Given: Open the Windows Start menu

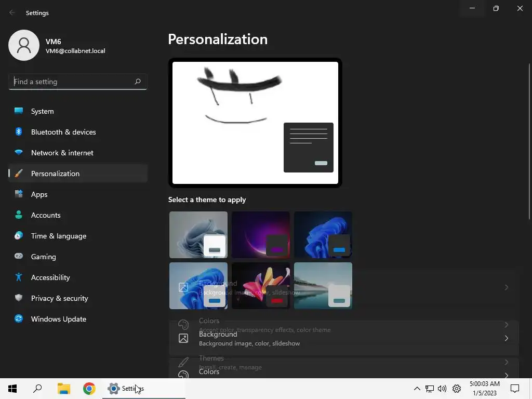Looking at the screenshot, I should coord(12,389).
